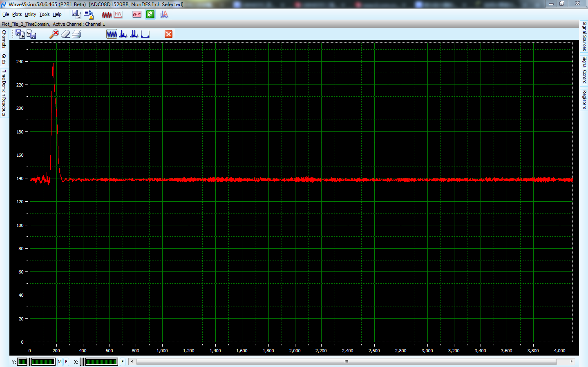The height and width of the screenshot is (367, 588).
Task: Click the horizontal scrollbar right arrow
Action: pos(571,362)
